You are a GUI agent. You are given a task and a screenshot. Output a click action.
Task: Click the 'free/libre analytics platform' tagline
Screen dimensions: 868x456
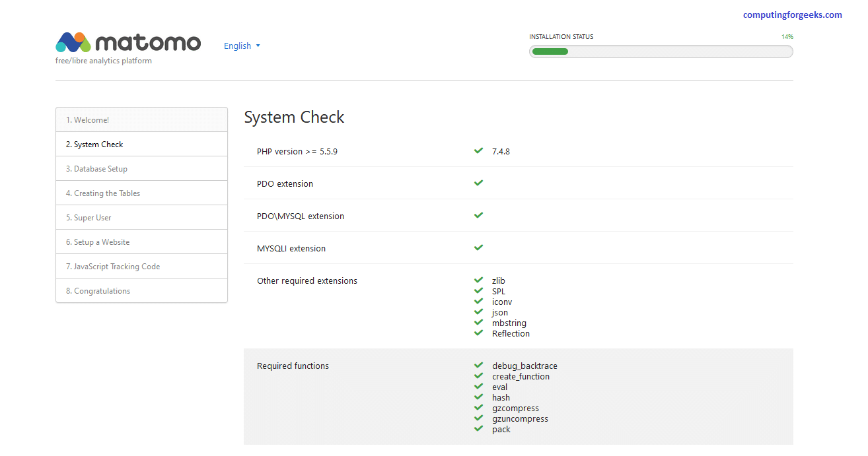(x=104, y=61)
